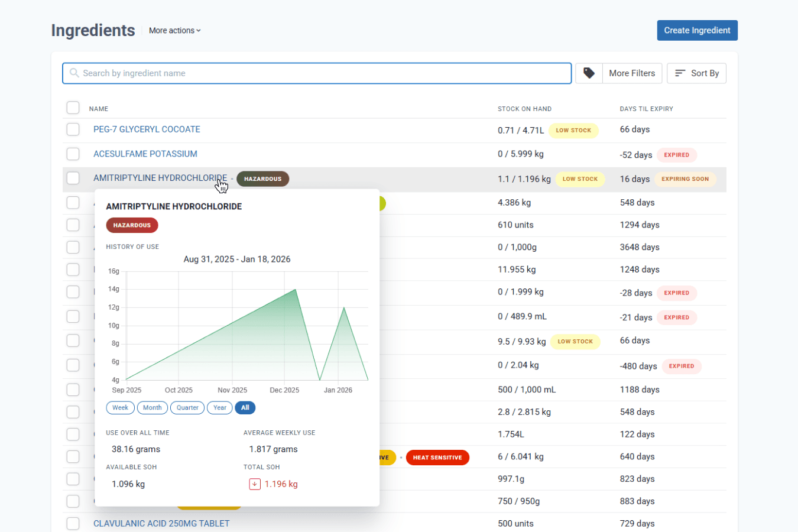Open the Sort By menu
Image resolution: width=798 pixels, height=532 pixels.
pyautogui.click(x=696, y=73)
